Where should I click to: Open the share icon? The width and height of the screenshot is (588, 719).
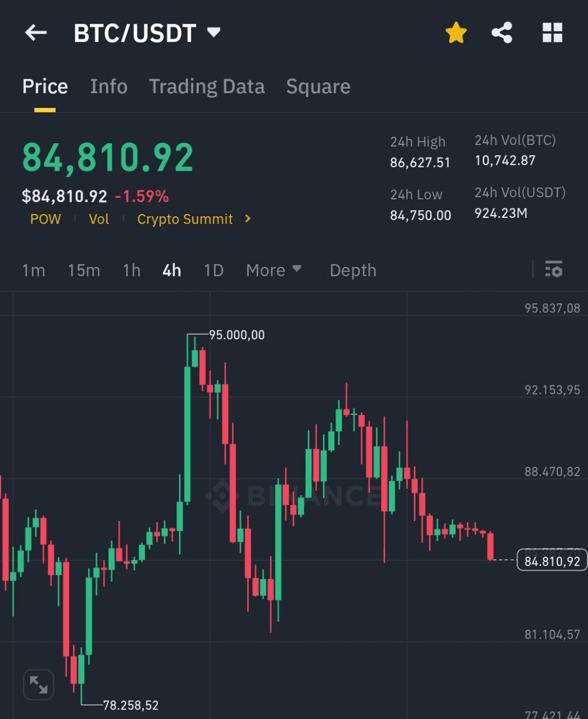click(x=502, y=33)
